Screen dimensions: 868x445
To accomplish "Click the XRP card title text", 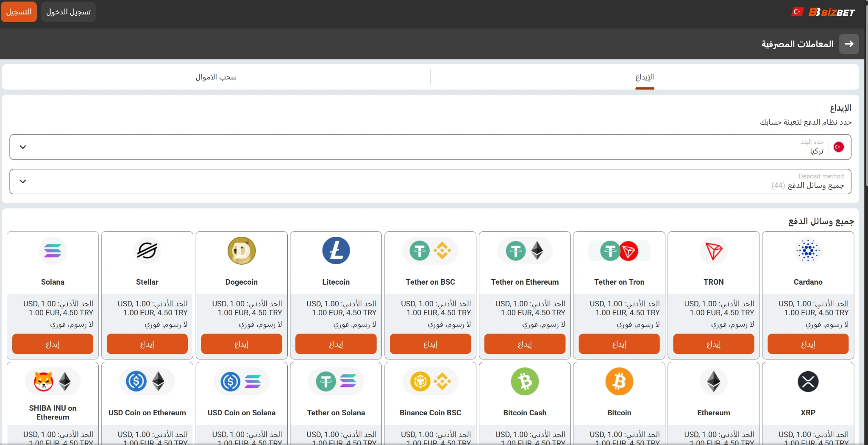I will click(x=808, y=413).
